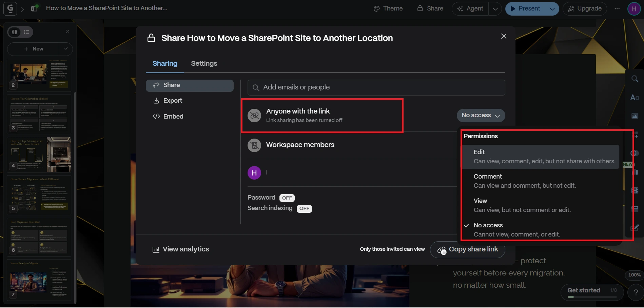This screenshot has width=644, height=308.
Task: Choose the View permission option
Action: click(x=540, y=205)
